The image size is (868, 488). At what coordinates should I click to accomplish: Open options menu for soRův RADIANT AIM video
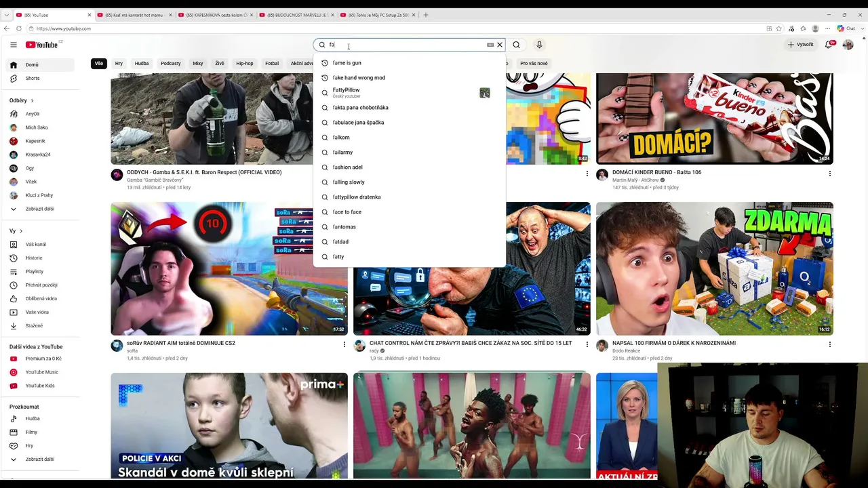point(344,344)
